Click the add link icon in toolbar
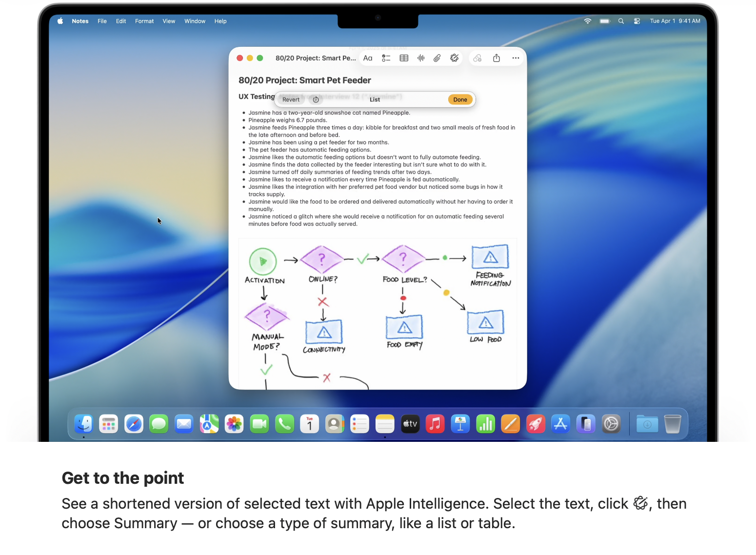 point(477,58)
